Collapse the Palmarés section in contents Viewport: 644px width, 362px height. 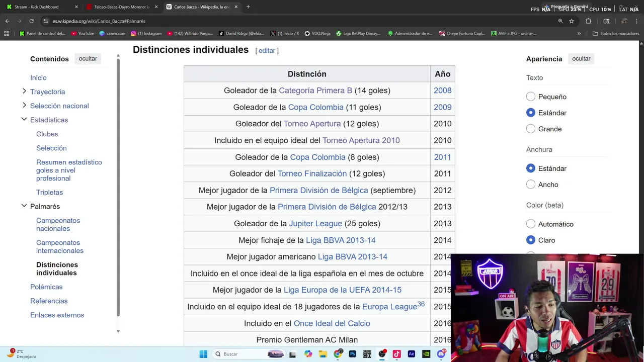[x=24, y=206]
